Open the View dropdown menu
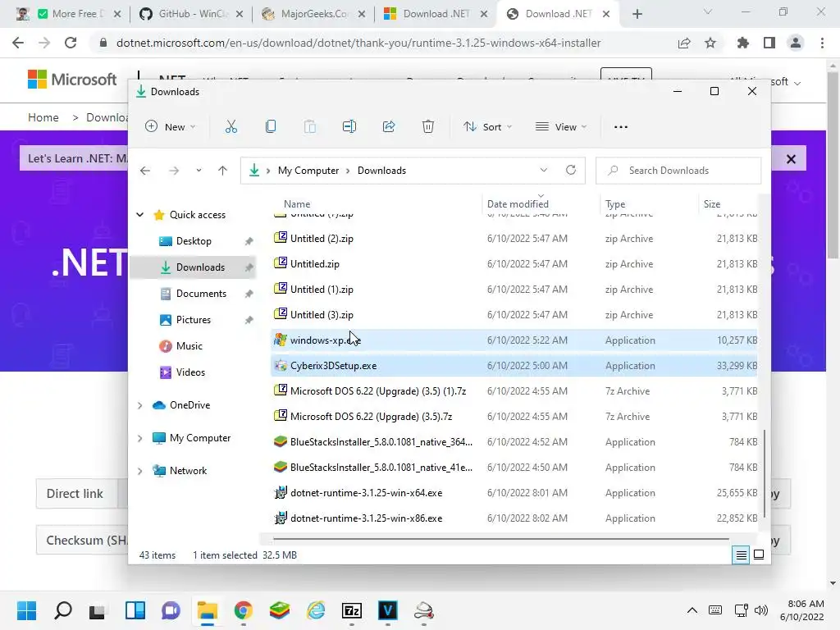This screenshot has width=840, height=630. [x=561, y=127]
